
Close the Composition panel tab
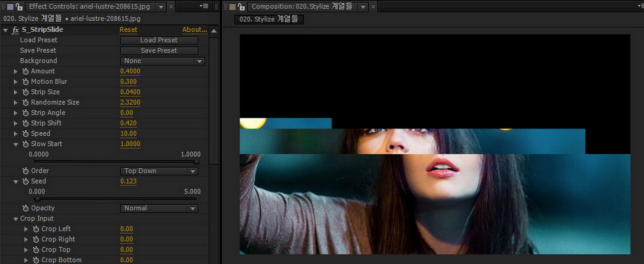coord(374,7)
